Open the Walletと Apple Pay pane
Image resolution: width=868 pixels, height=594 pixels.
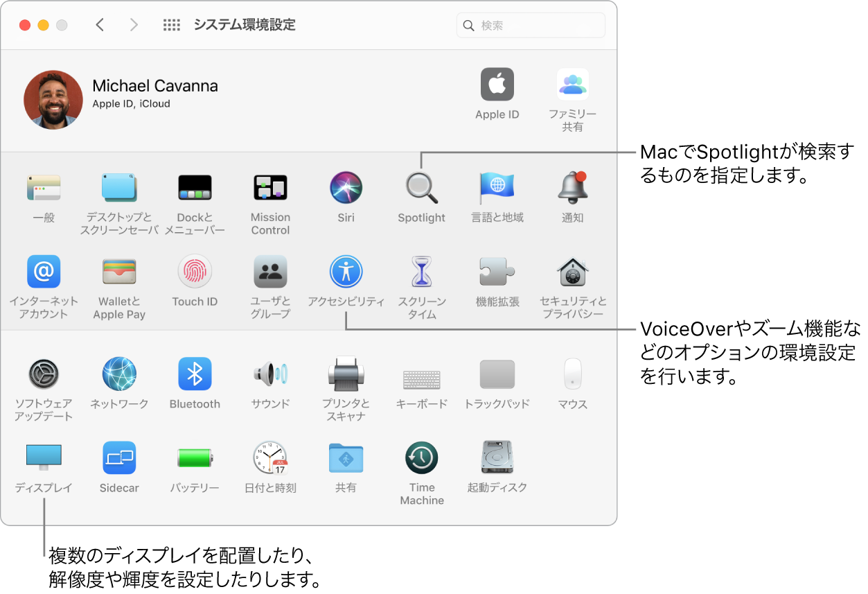(119, 272)
